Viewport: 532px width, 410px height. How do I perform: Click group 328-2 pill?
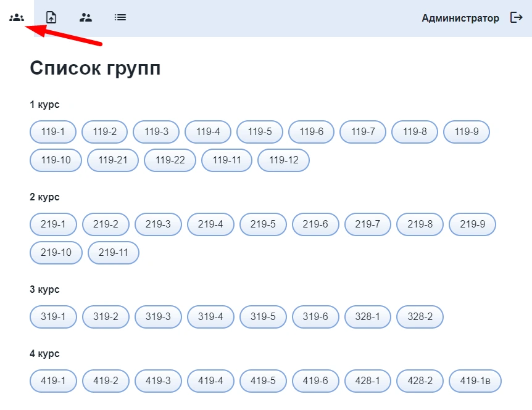(420, 317)
